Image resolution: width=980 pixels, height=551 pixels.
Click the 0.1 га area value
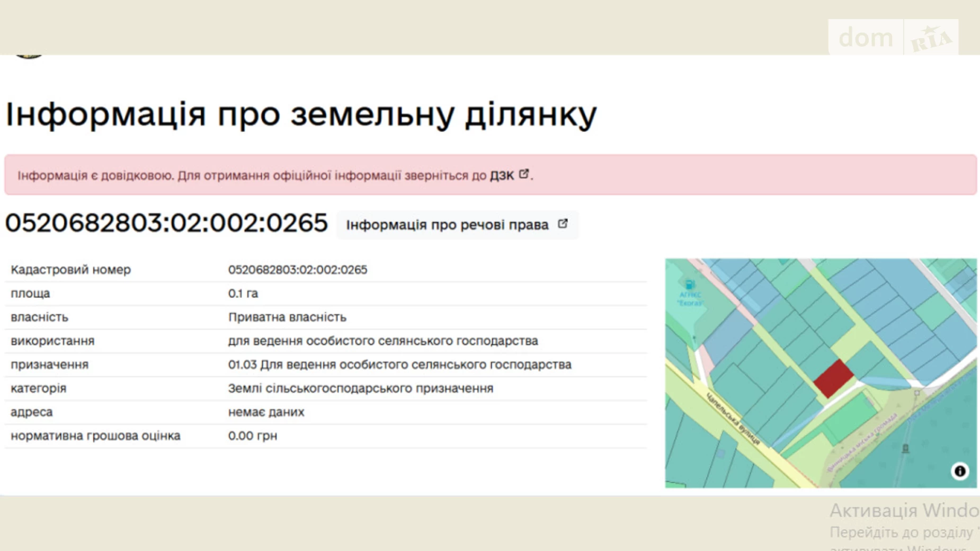coord(243,294)
